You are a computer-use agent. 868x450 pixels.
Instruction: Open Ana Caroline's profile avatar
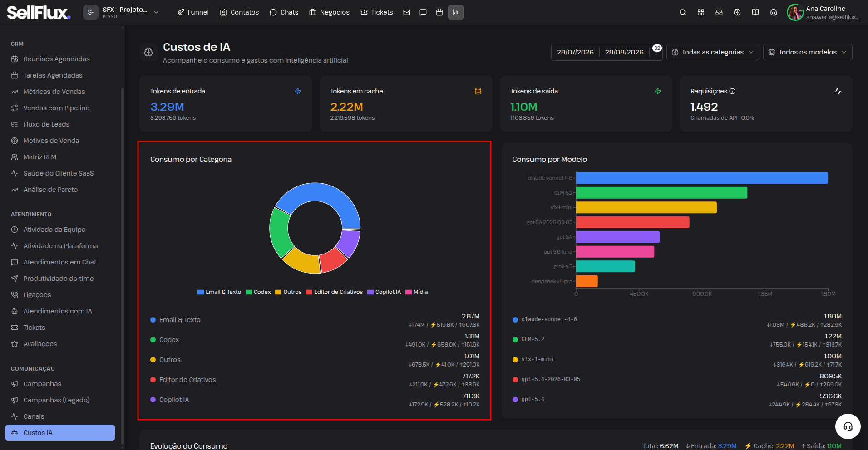pos(795,12)
